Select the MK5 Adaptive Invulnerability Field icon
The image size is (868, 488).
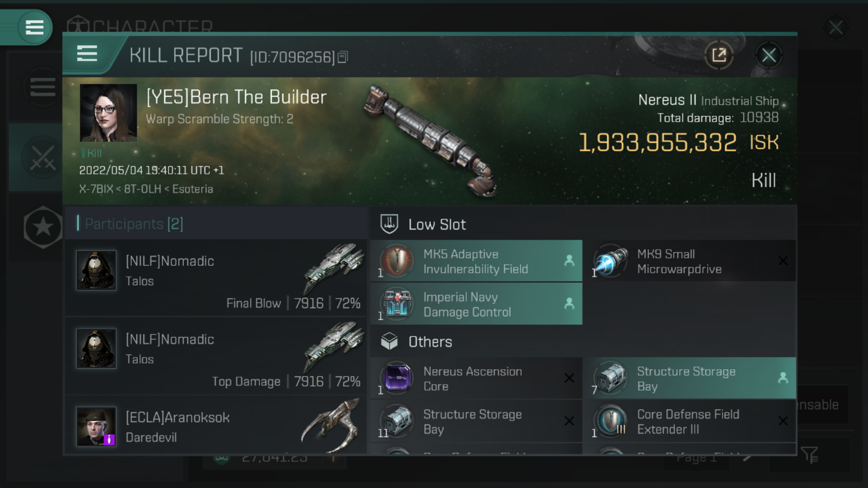(x=396, y=261)
